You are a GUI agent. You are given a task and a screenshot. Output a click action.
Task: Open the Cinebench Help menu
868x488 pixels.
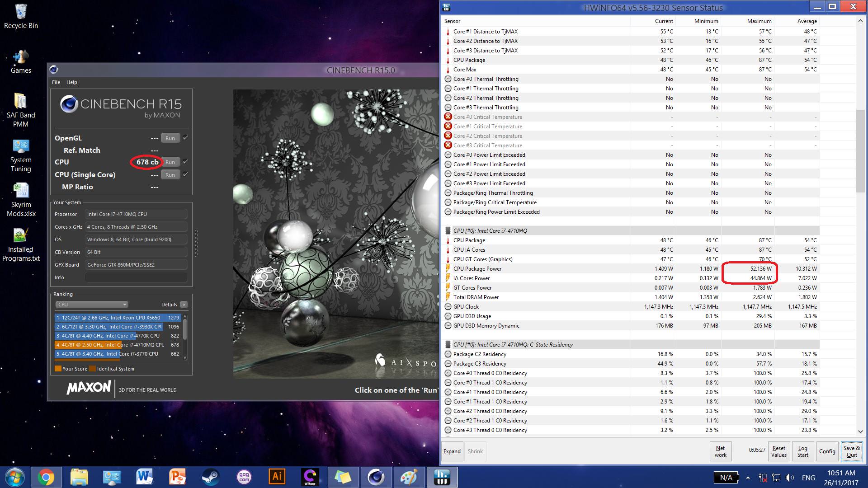tap(71, 82)
